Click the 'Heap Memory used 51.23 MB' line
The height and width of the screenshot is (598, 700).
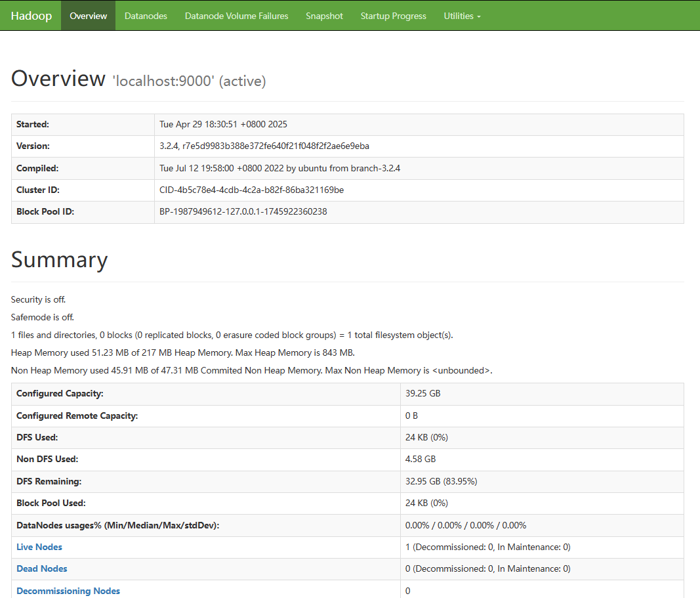coord(183,352)
